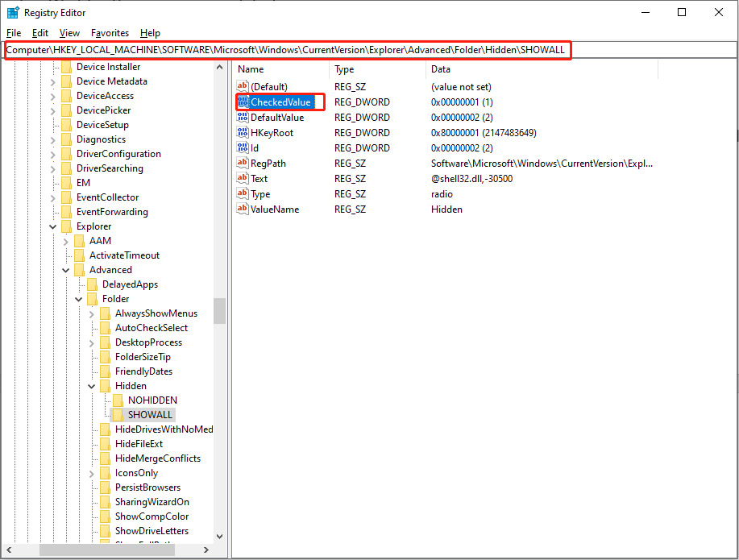739x560 pixels.
Task: Click the tree horizontal scroll left arrow
Action: (x=9, y=550)
